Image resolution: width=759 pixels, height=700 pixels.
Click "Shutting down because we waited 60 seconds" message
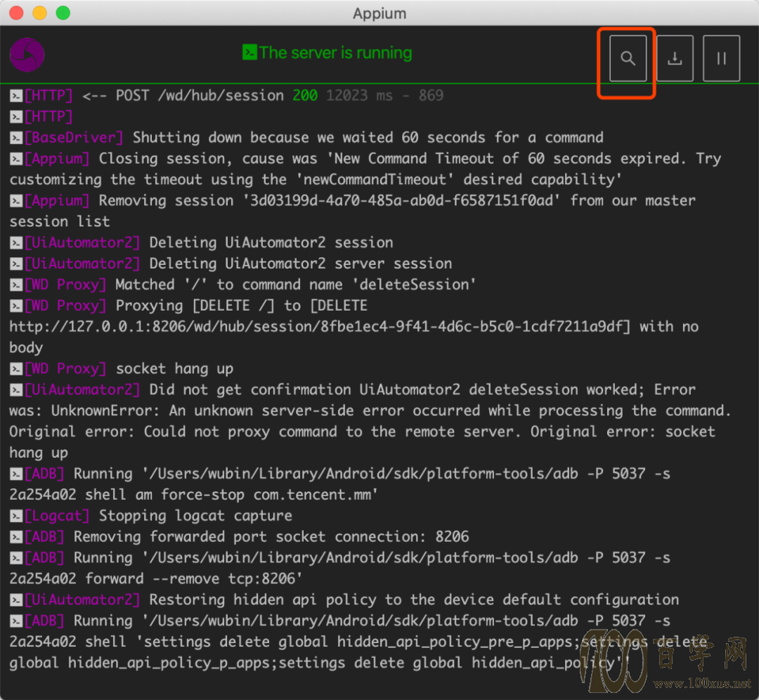[368, 138]
